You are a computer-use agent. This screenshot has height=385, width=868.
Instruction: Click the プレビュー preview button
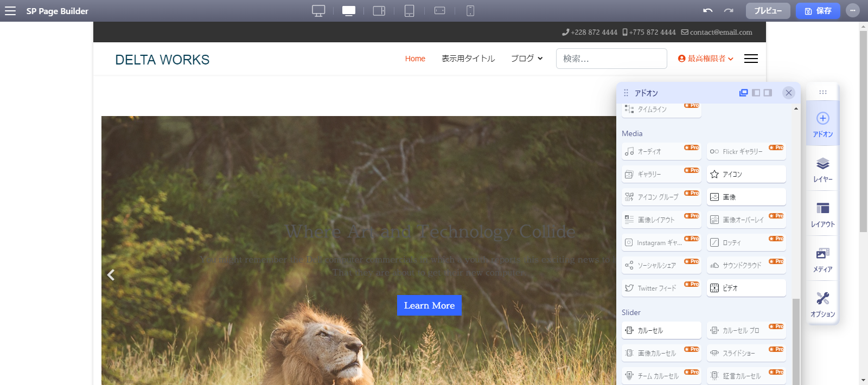768,11
